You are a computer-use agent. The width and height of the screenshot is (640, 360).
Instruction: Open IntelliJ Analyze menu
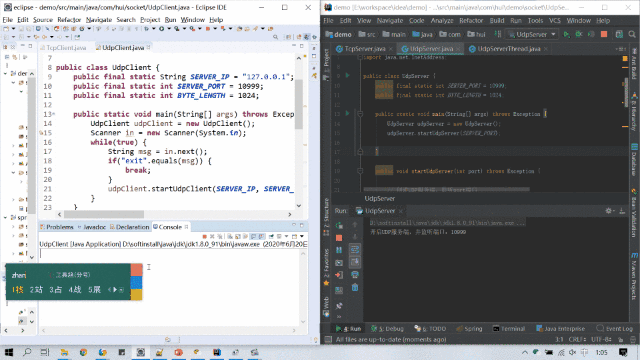pos(442,20)
